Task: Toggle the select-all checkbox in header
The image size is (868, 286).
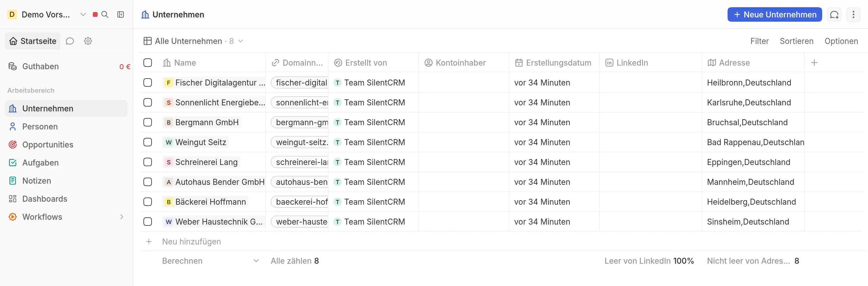Action: point(148,63)
